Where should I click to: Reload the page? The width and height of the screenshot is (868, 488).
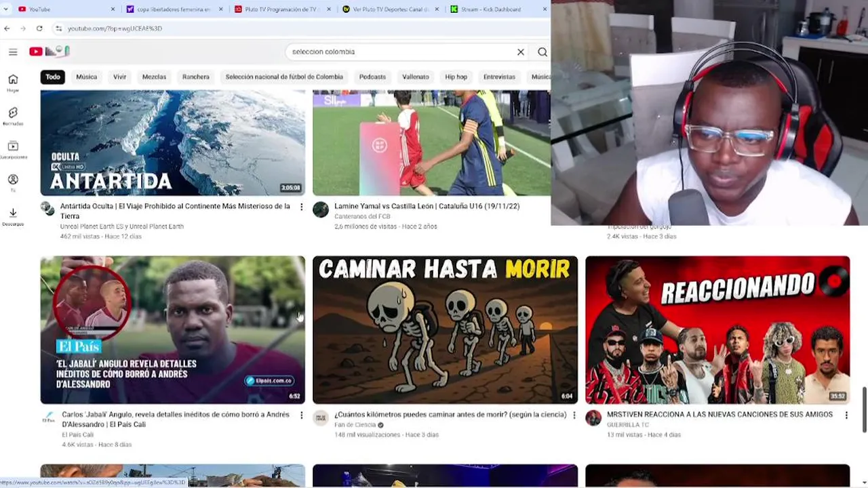pyautogui.click(x=39, y=28)
